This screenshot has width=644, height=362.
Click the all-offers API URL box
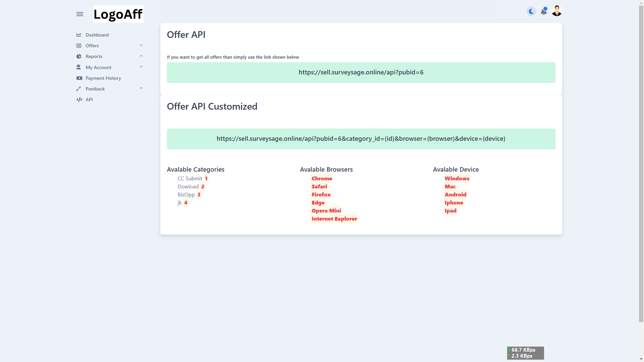tap(361, 72)
